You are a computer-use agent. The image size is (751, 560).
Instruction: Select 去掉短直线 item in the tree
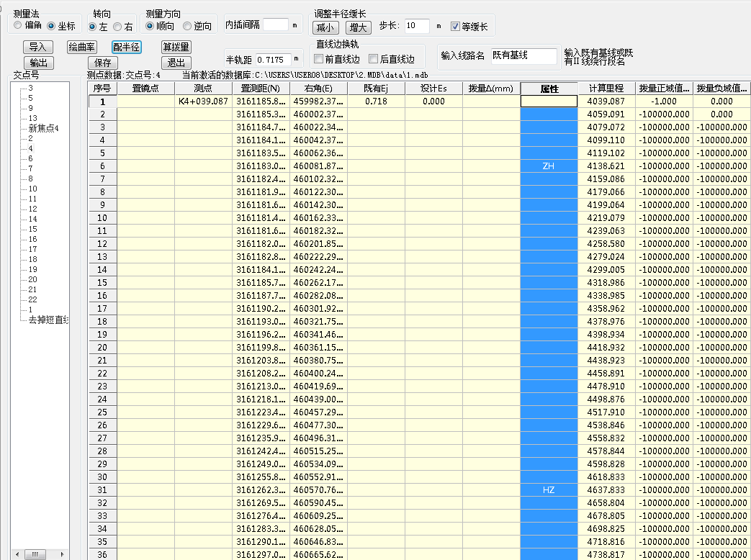pyautogui.click(x=48, y=320)
